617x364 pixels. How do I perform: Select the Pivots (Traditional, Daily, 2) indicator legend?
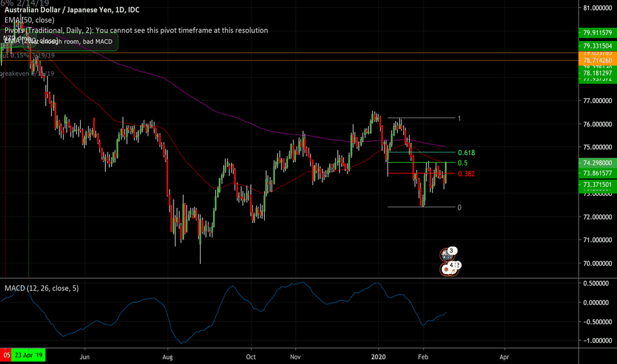tap(136, 30)
